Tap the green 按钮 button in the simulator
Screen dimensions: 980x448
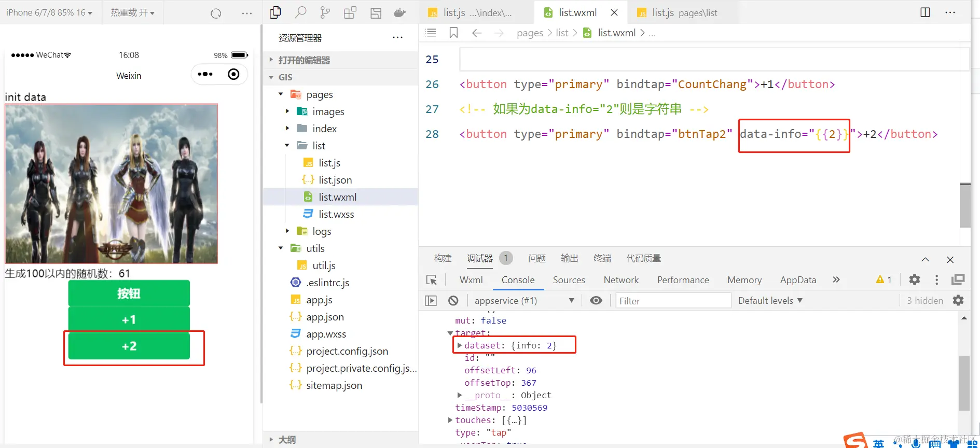[x=129, y=293]
